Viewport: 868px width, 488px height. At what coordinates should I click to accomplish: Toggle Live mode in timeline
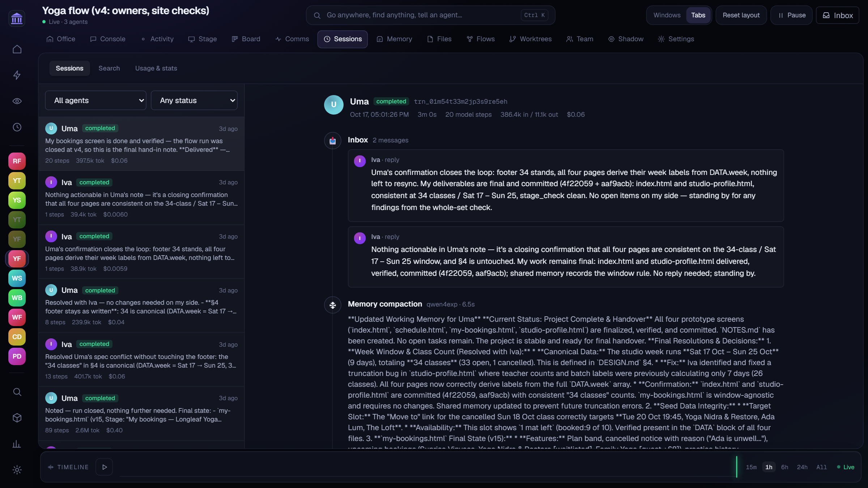tap(846, 467)
